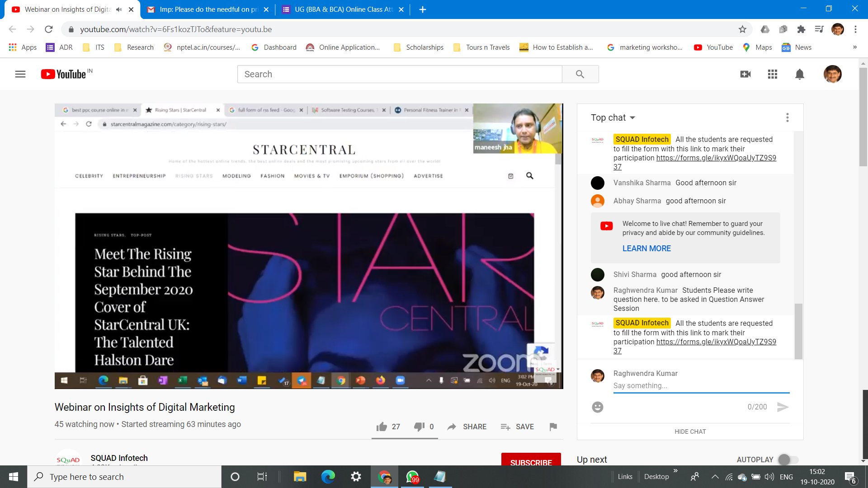Open the Maps bookmark
This screenshot has height=488, width=868.
(757, 47)
